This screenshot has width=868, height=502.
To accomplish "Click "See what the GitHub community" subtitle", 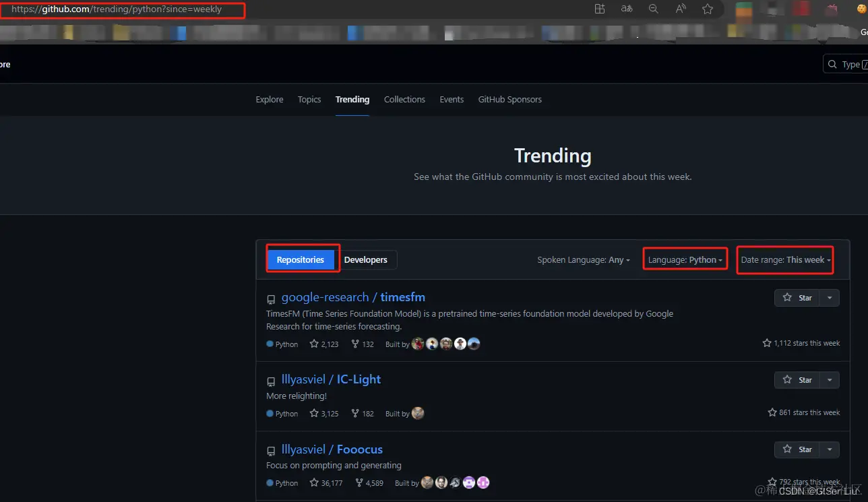I will pos(553,177).
